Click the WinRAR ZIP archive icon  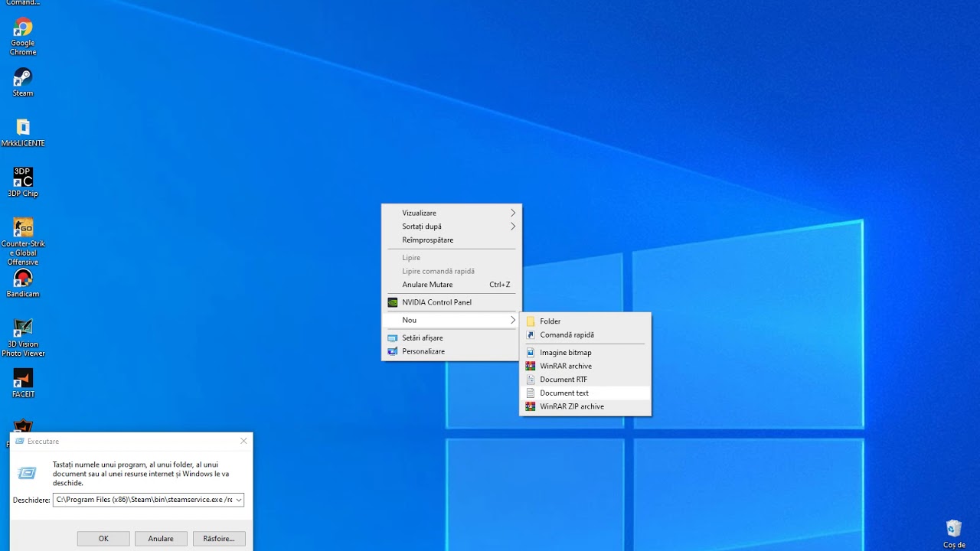coord(531,406)
